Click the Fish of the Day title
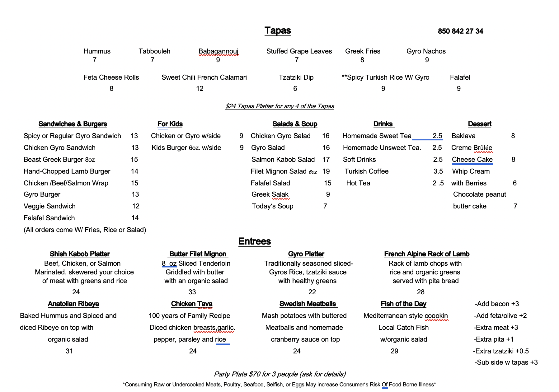 coord(403,304)
